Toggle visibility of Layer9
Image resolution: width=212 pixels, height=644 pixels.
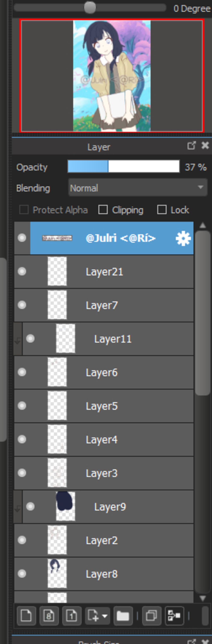click(30, 506)
